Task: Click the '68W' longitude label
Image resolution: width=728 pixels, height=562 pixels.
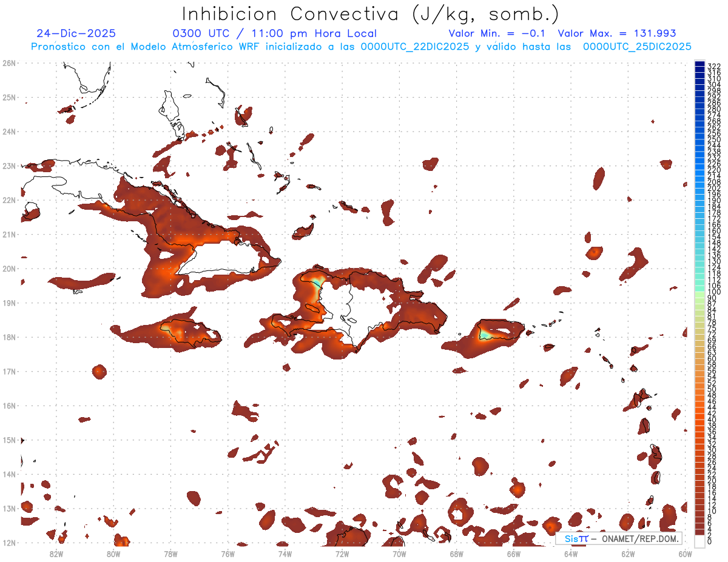Action: click(x=456, y=553)
